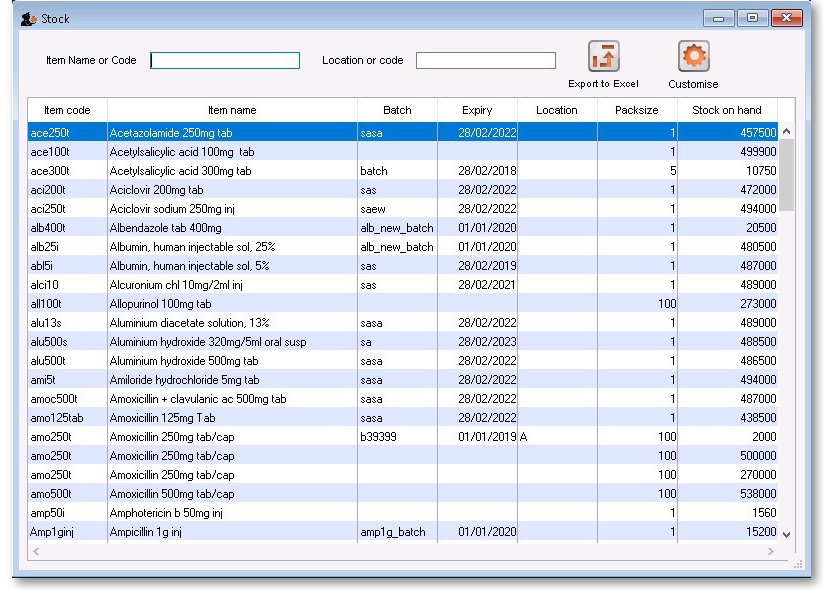Sort by the Item name column header
823x590 pixels.
232,110
